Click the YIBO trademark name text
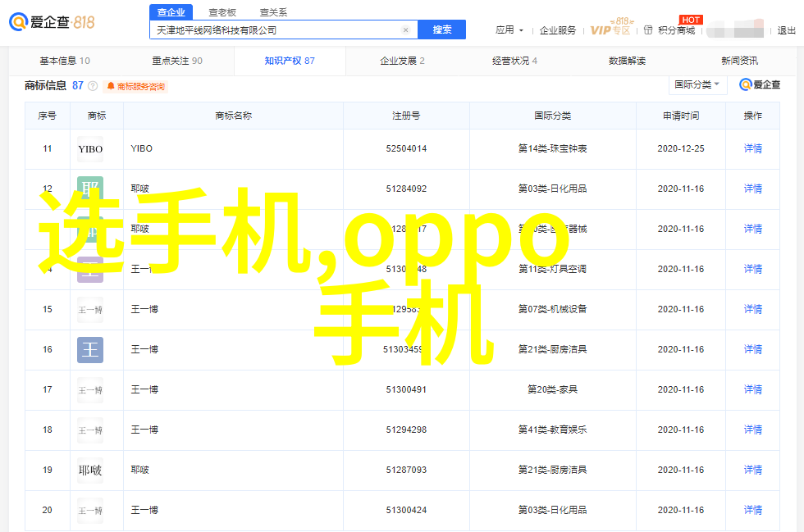Viewport: 804px width, 532px height. (x=141, y=148)
